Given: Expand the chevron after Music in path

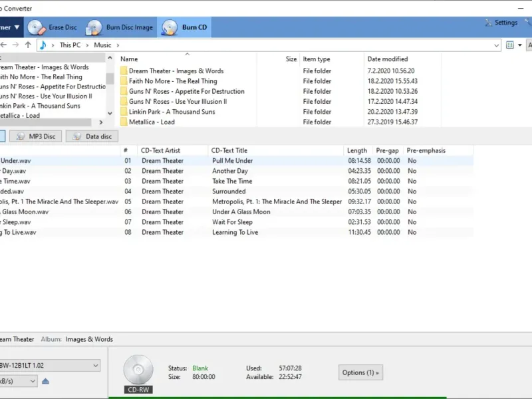Looking at the screenshot, I should coord(118,45).
